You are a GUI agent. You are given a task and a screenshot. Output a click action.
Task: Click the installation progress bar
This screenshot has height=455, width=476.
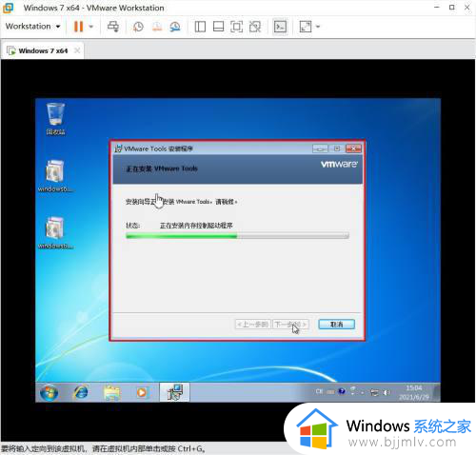click(237, 235)
